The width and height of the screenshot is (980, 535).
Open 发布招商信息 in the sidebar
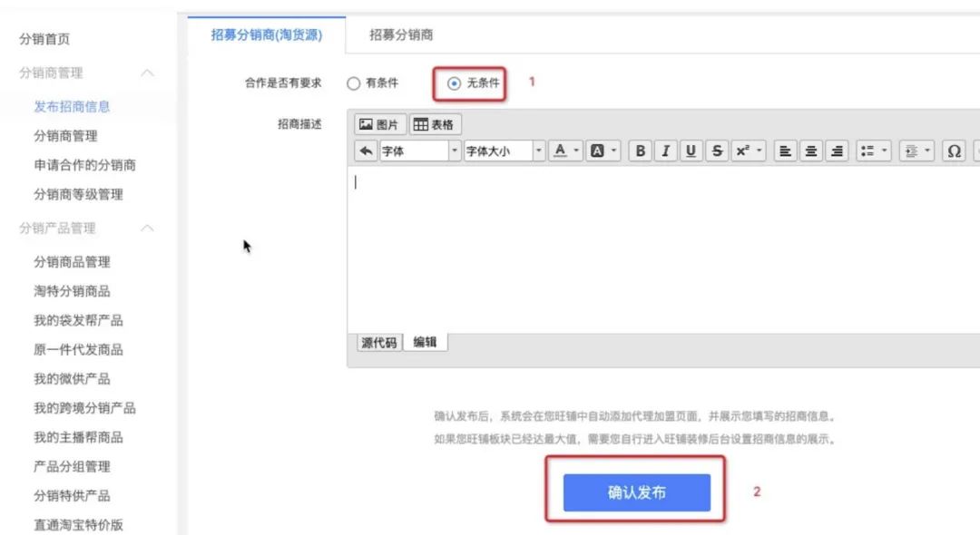(x=71, y=106)
